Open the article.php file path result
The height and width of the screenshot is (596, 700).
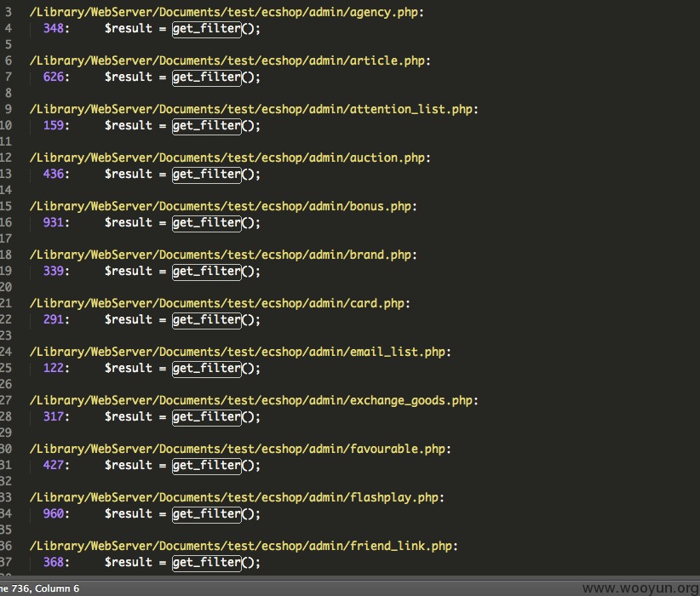pyautogui.click(x=231, y=60)
